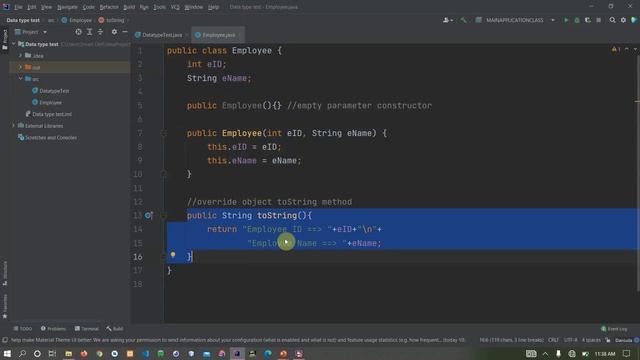The height and width of the screenshot is (360, 640).
Task: Start Debug with the bug icon
Action: [x=577, y=20]
